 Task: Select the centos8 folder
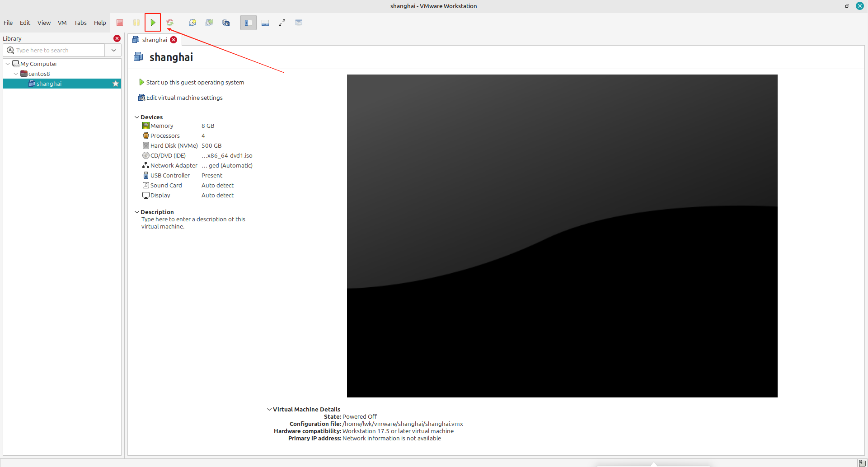(39, 74)
